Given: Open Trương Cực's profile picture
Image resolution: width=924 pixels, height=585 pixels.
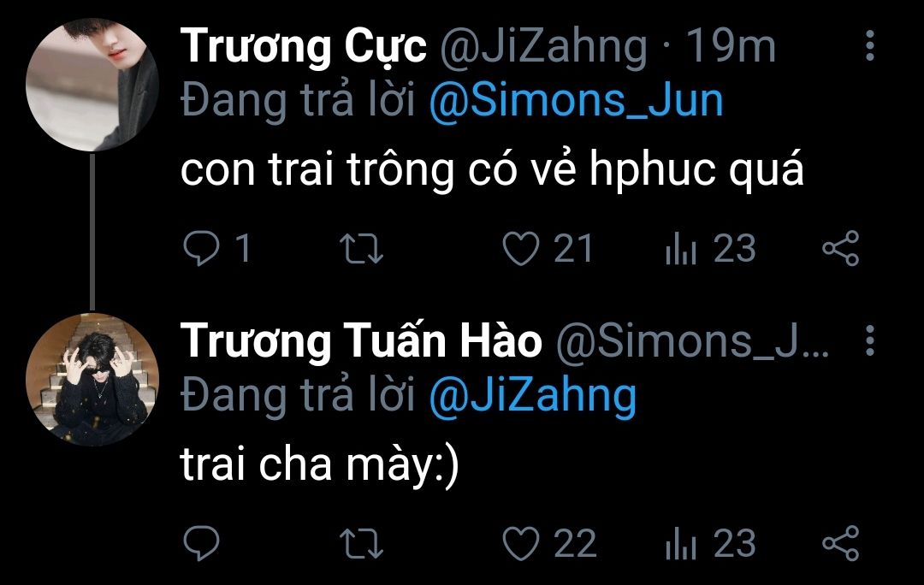Looking at the screenshot, I should click(x=92, y=83).
